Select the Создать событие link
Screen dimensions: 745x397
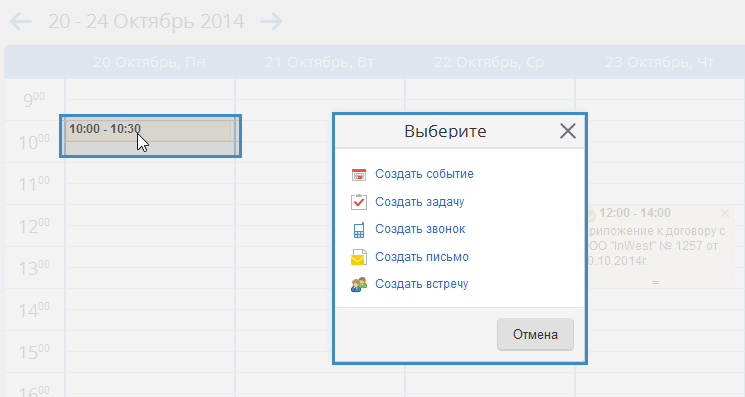(x=424, y=174)
